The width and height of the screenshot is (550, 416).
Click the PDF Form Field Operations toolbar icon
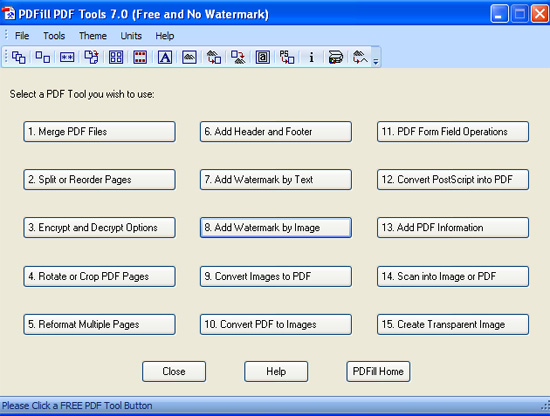262,57
